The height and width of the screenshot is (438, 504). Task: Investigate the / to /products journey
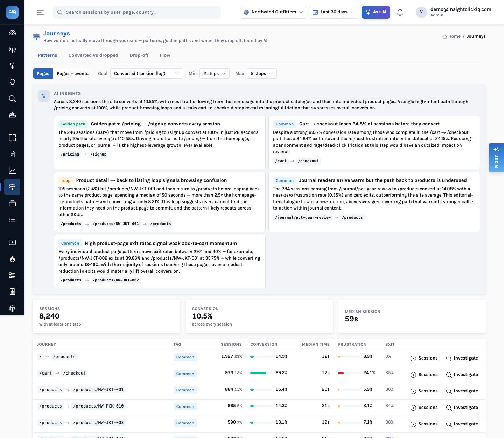click(462, 358)
